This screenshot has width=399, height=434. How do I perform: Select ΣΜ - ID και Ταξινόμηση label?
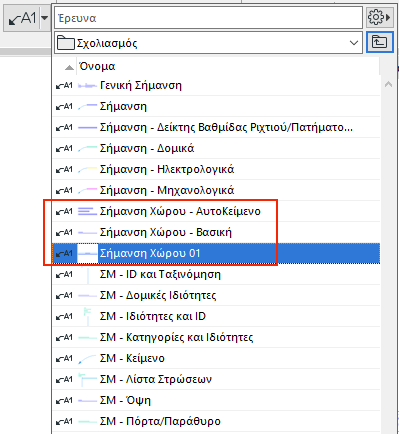tap(216, 274)
